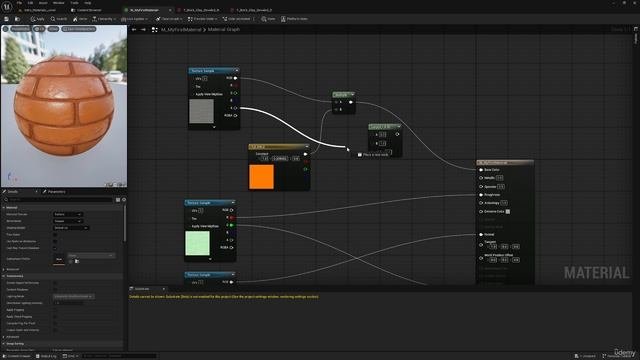Viewport: 640px width, 360px height.
Task: Toggle the Screen Space Reflections checkbox
Action: click(55, 283)
